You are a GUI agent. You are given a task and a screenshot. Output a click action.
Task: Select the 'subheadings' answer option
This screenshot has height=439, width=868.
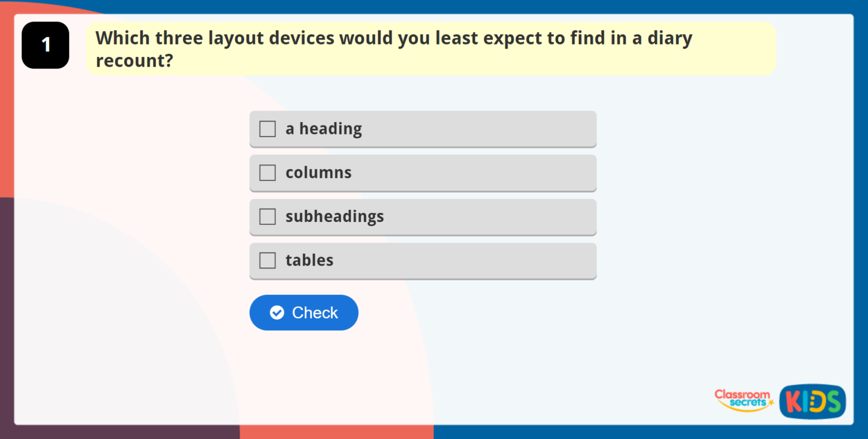(x=423, y=216)
